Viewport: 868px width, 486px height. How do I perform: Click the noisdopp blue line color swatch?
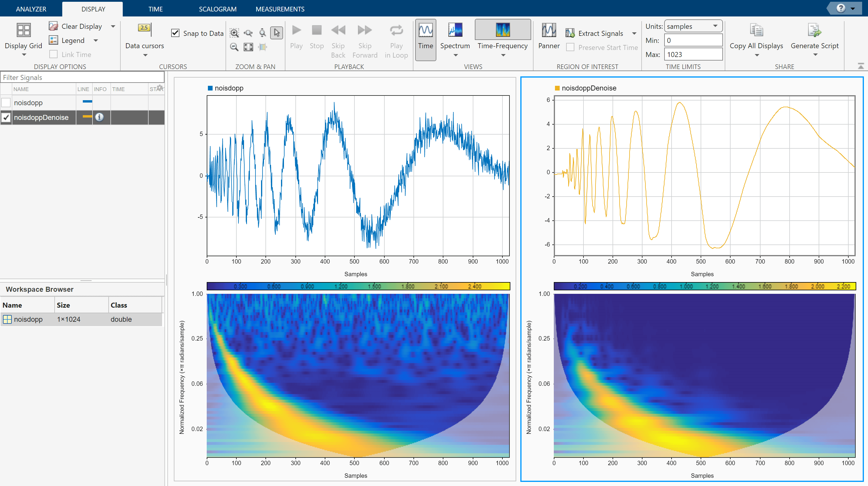coord(87,101)
